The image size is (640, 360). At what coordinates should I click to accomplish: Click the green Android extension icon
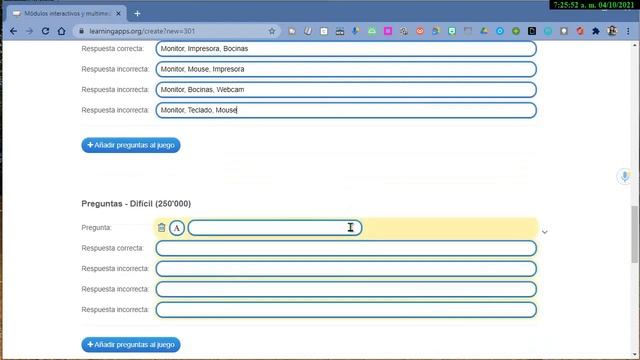pos(372,31)
